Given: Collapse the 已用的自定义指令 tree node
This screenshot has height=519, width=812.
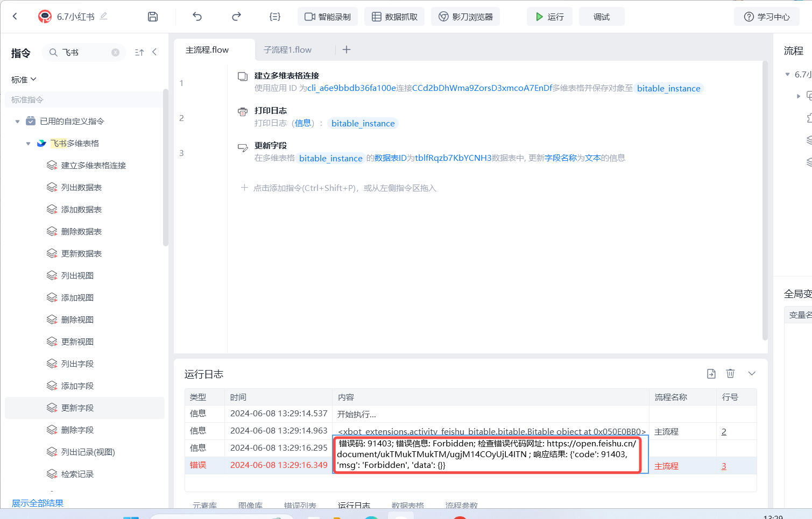Looking at the screenshot, I should pos(18,122).
